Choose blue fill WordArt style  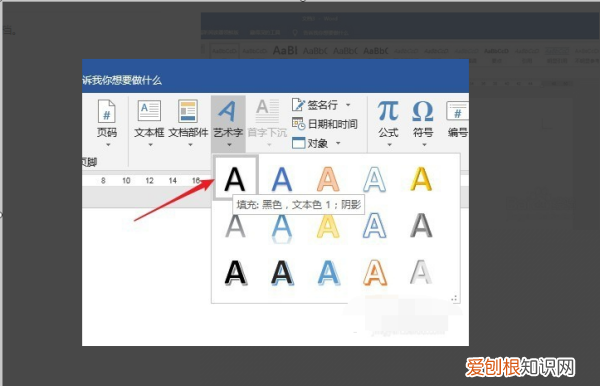tap(282, 179)
